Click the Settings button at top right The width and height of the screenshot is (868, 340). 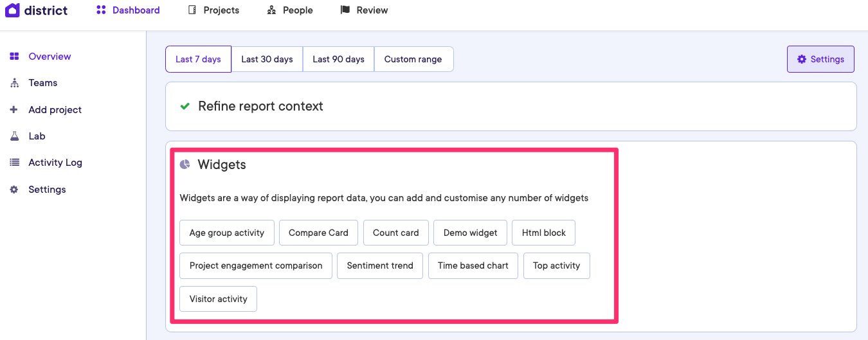820,59
